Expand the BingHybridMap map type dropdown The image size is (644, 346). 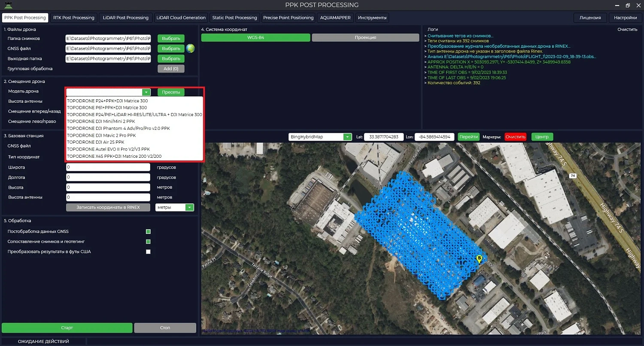(x=347, y=137)
